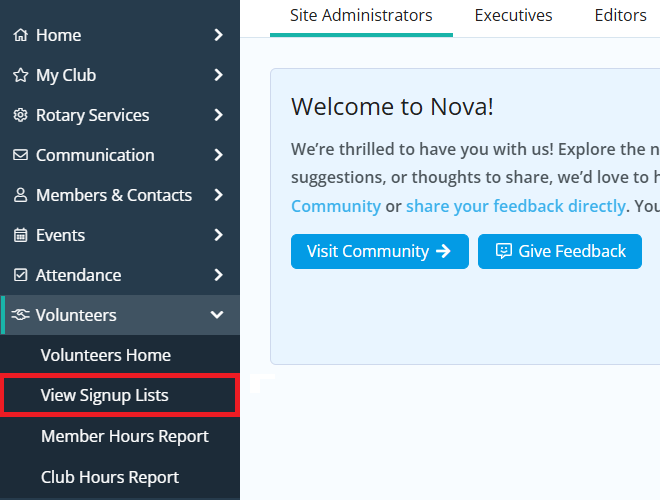Viewport: 660px width, 500px height.
Task: Open Volunteers Home submenu item
Action: (120, 355)
